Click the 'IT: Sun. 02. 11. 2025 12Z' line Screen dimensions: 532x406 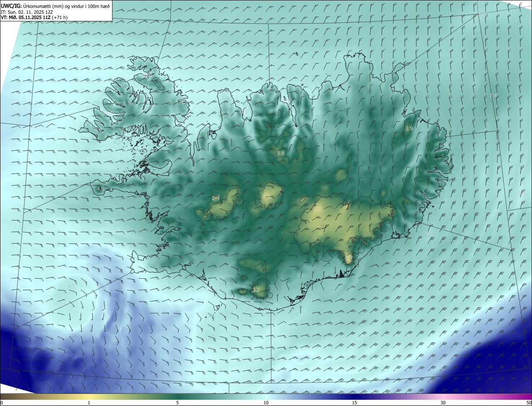(x=27, y=12)
